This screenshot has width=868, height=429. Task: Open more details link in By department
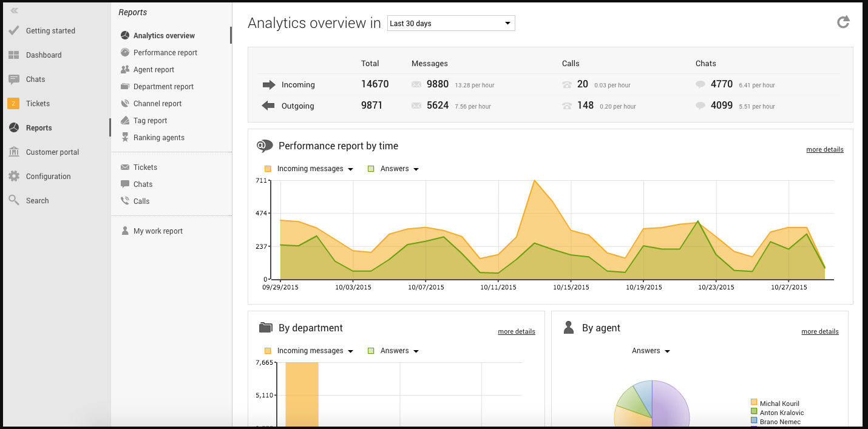click(516, 332)
